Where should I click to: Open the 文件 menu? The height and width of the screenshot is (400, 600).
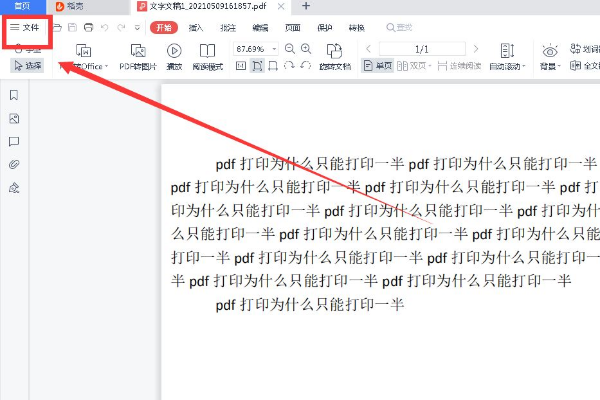click(x=25, y=28)
